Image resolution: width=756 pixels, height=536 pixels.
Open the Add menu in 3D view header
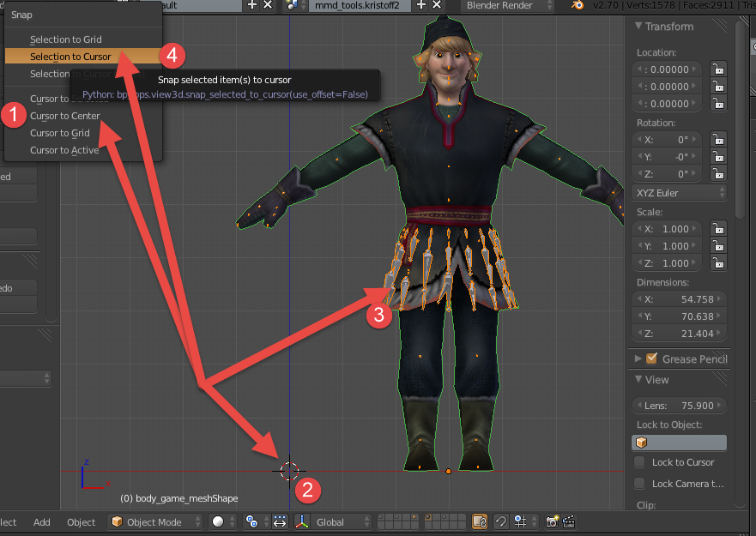(x=41, y=521)
